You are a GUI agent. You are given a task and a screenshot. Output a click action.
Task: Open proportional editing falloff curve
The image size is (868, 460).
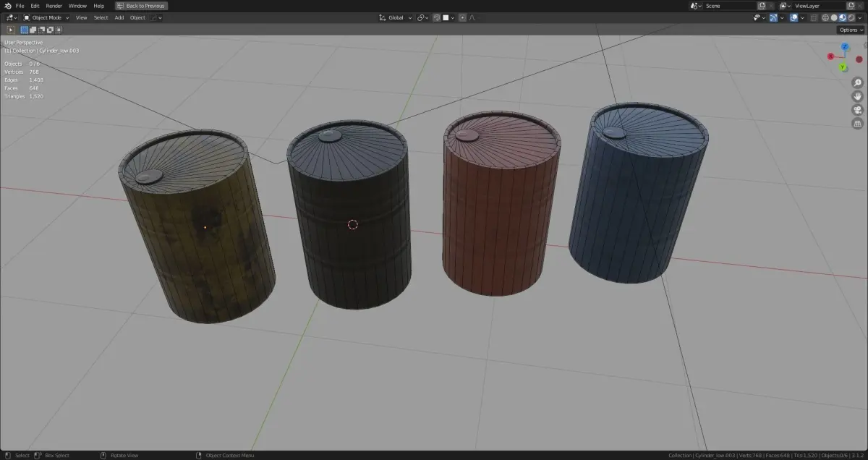click(x=472, y=17)
